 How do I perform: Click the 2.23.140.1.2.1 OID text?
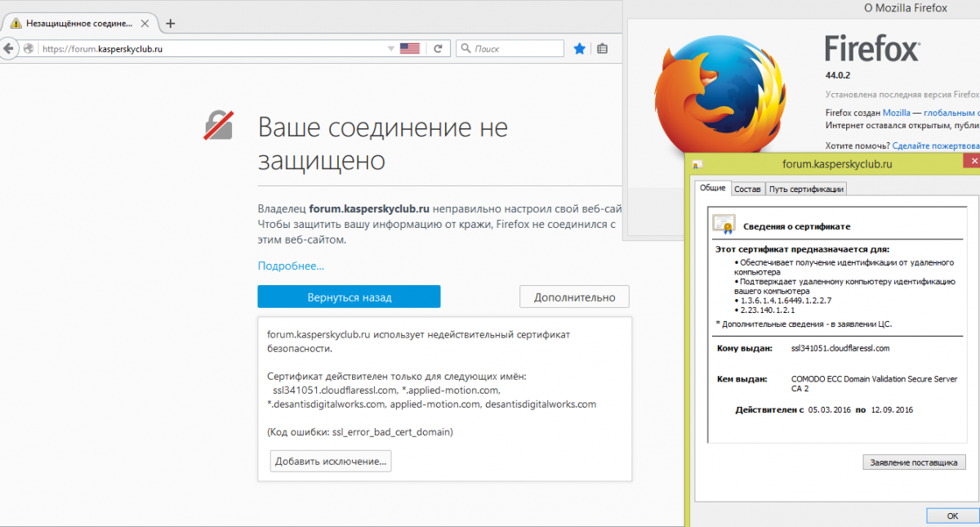(767, 310)
